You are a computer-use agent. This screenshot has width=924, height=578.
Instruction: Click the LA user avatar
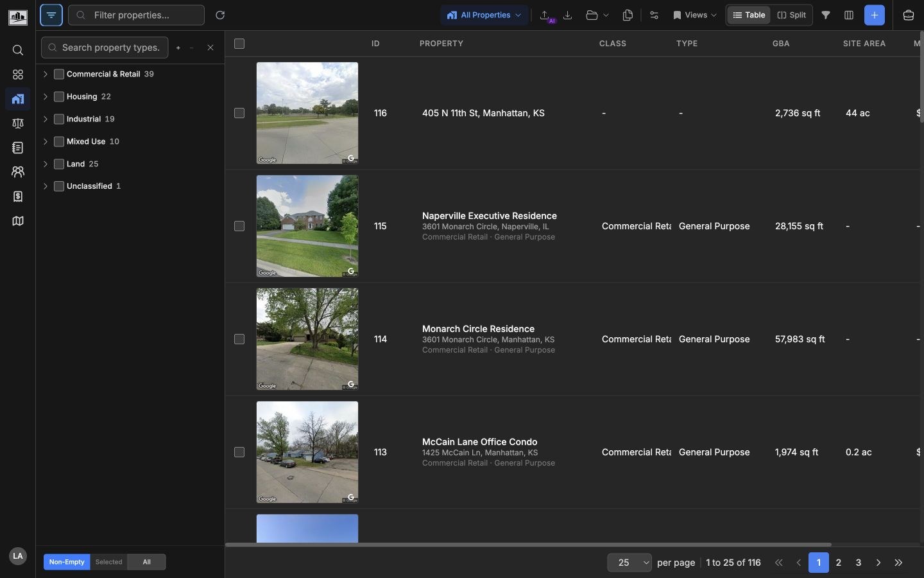coord(18,556)
